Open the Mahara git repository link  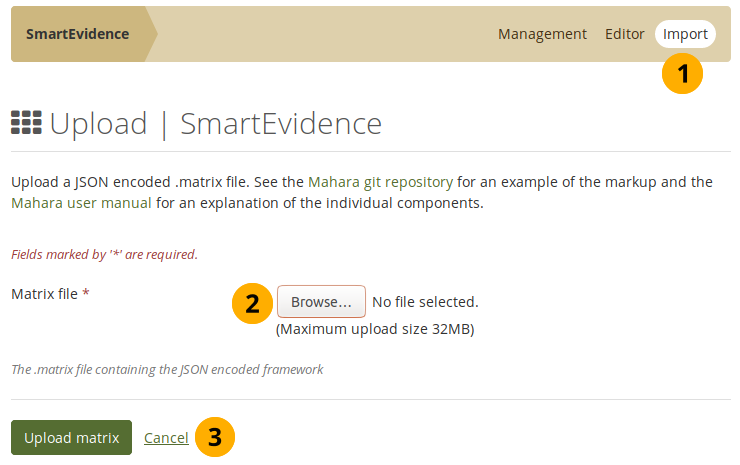tap(380, 182)
